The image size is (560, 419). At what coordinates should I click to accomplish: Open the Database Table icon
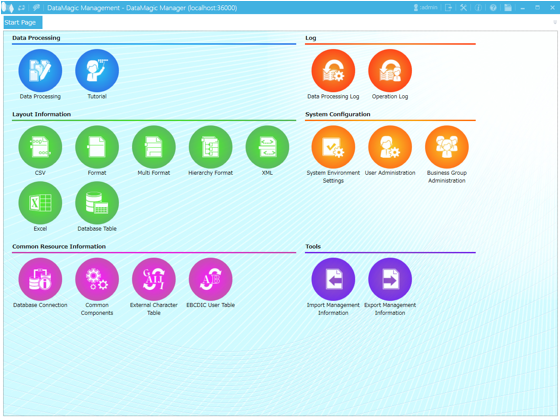[x=97, y=203]
